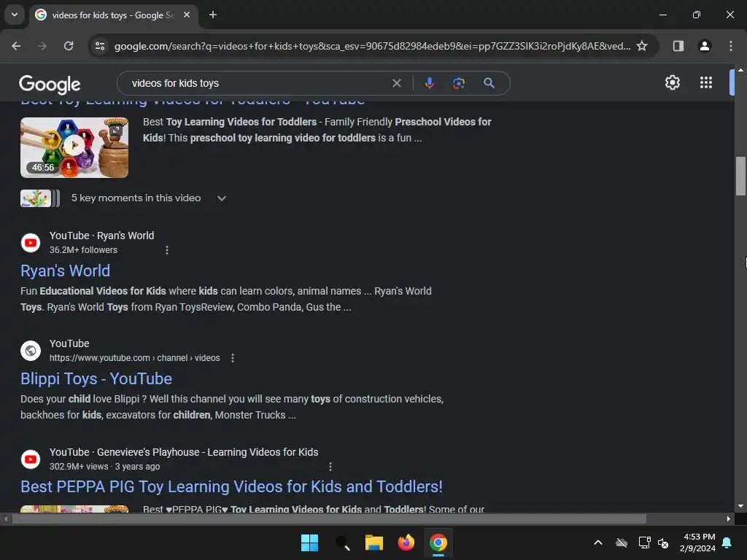Open the notifications bell in taskbar
Viewport: 747px width, 560px height.
727,542
